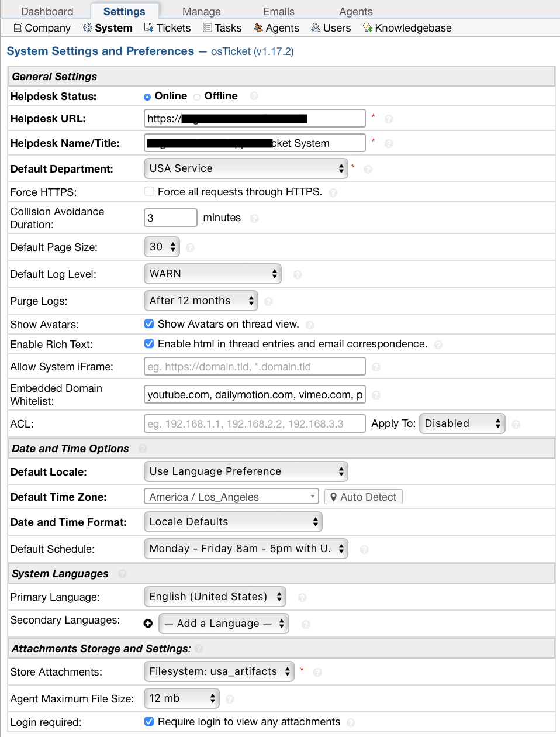Screen dimensions: 560x737
Task: Show help tip for Embedded Domain Whitelist
Action: coord(376,395)
